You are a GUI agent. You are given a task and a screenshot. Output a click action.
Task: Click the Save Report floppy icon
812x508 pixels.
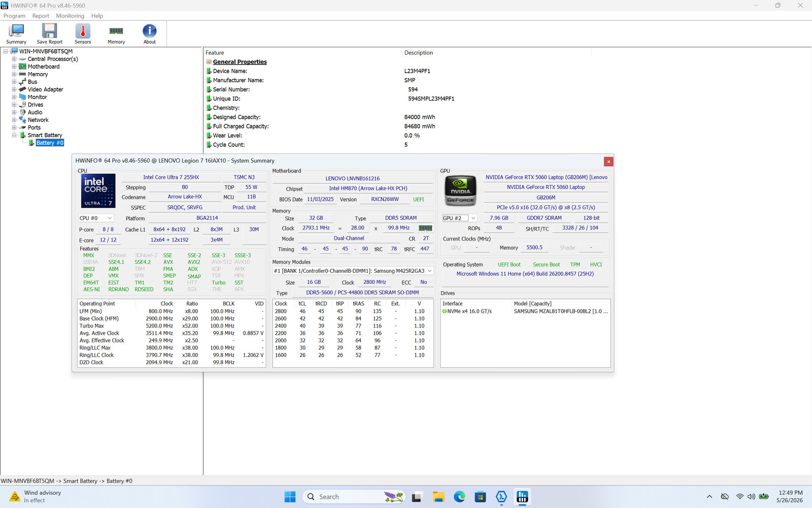49,34
